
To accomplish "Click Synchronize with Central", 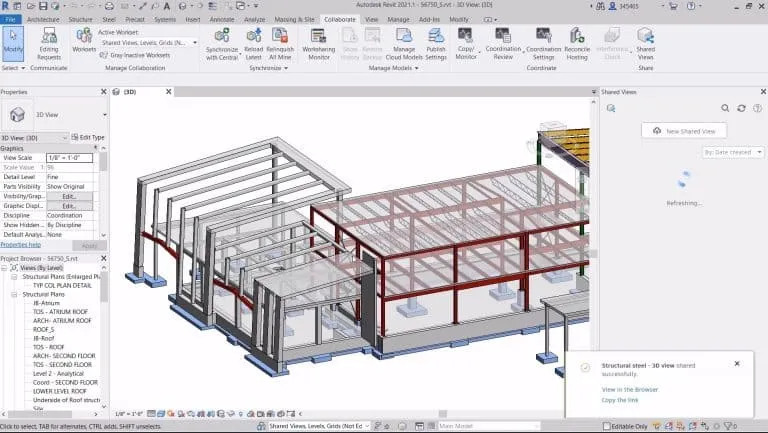I will coord(222,44).
